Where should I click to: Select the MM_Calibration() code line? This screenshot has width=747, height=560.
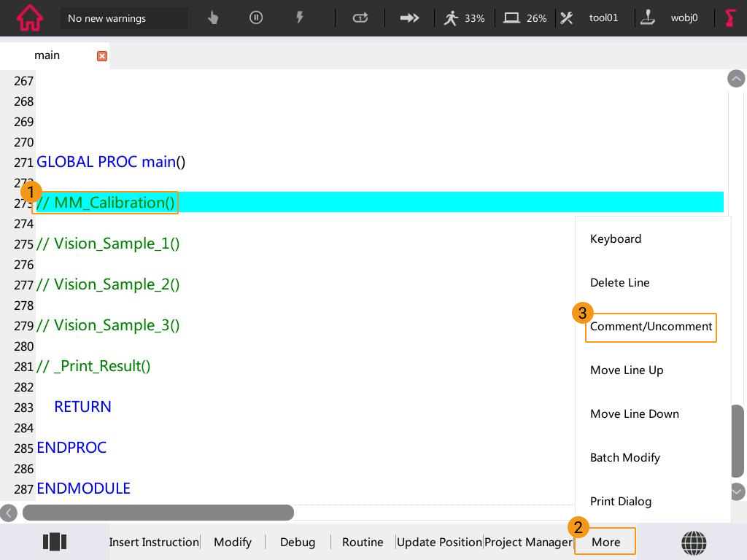point(115,203)
